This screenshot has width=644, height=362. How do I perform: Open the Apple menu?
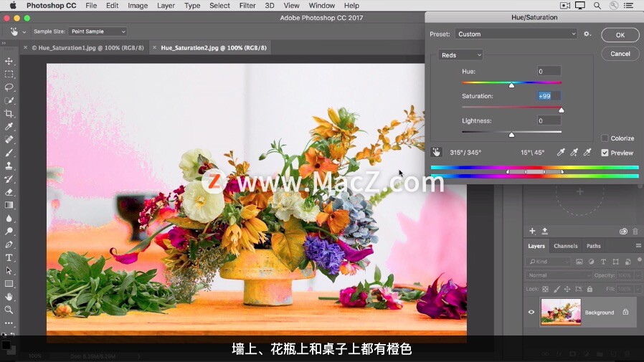(x=13, y=5)
